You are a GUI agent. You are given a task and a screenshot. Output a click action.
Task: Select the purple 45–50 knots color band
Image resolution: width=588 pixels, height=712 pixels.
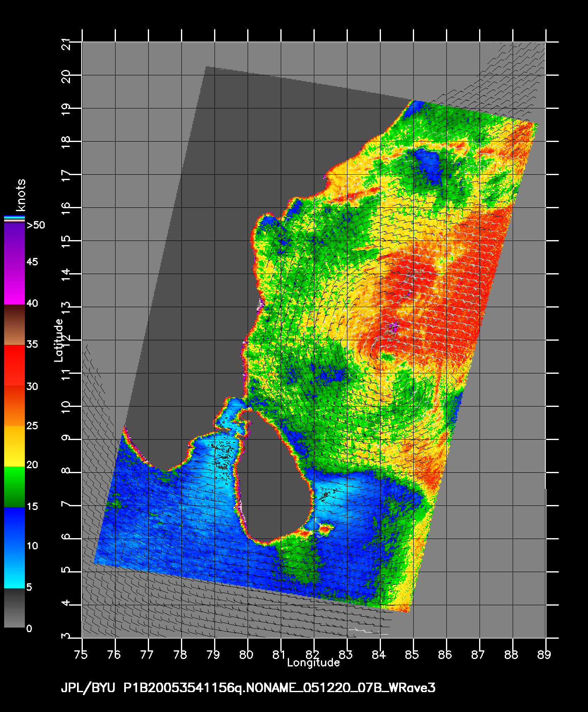(14, 243)
